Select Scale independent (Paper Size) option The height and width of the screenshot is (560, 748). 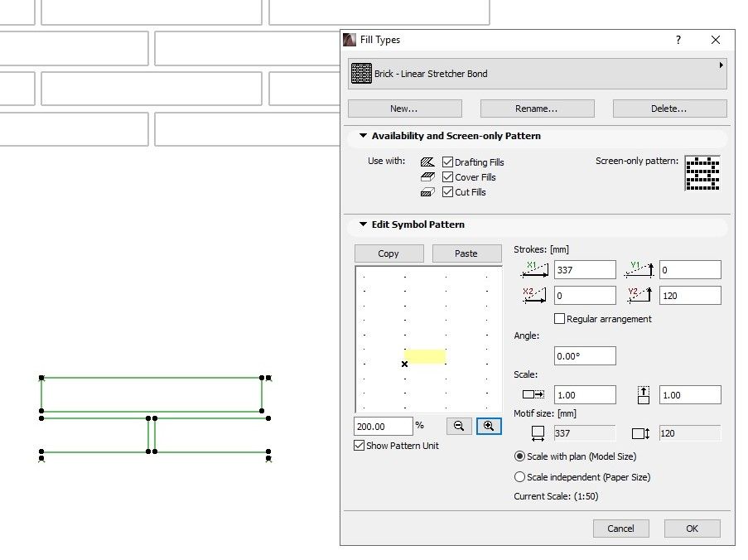click(520, 477)
